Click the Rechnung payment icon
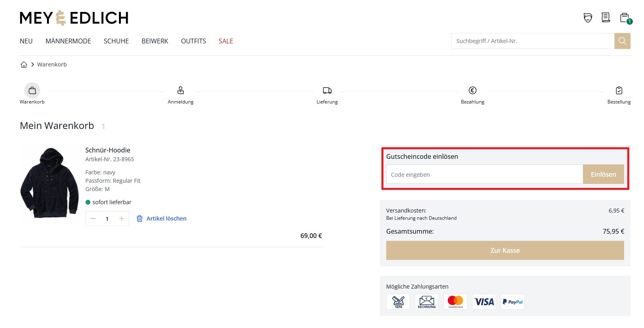Screen dimensions: 644x328 pyautogui.click(x=427, y=302)
